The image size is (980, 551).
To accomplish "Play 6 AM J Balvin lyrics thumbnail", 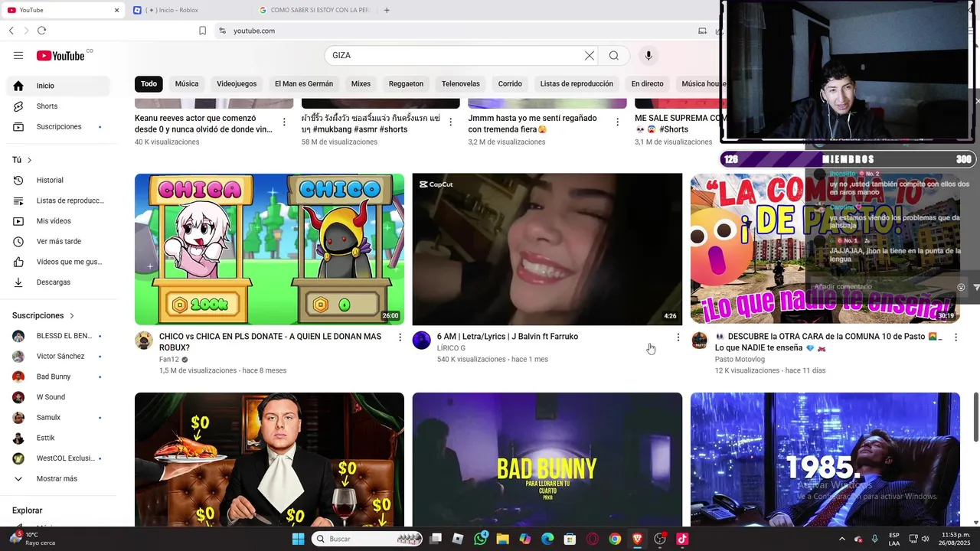I will [x=547, y=249].
